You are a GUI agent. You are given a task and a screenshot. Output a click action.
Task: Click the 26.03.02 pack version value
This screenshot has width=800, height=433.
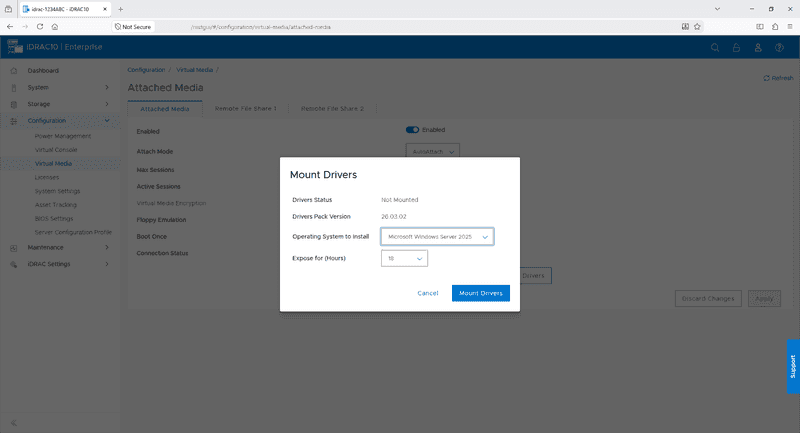coord(394,217)
